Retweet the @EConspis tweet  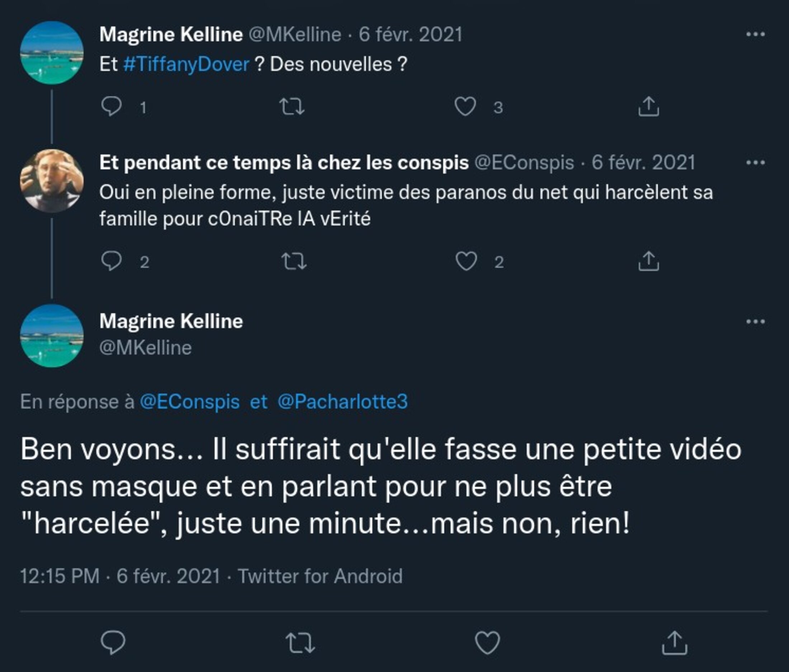[x=294, y=261]
